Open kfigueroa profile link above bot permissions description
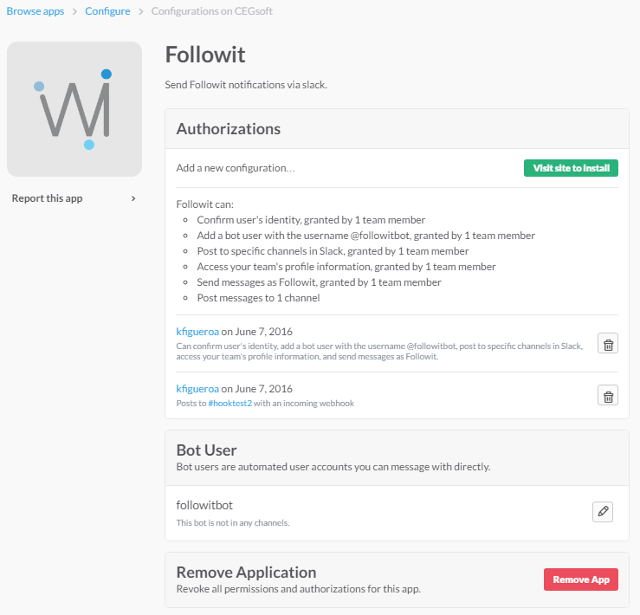The height and width of the screenshot is (615, 640). tap(197, 332)
